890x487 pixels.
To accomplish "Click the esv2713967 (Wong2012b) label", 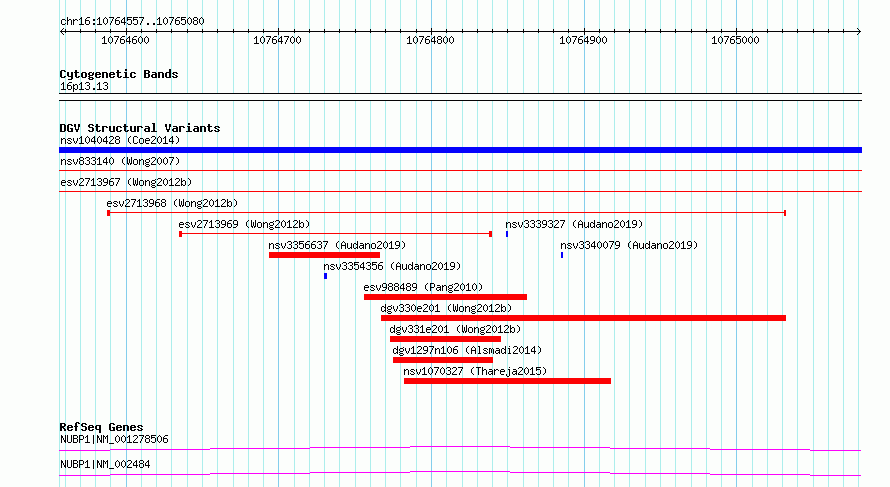I will point(126,182).
